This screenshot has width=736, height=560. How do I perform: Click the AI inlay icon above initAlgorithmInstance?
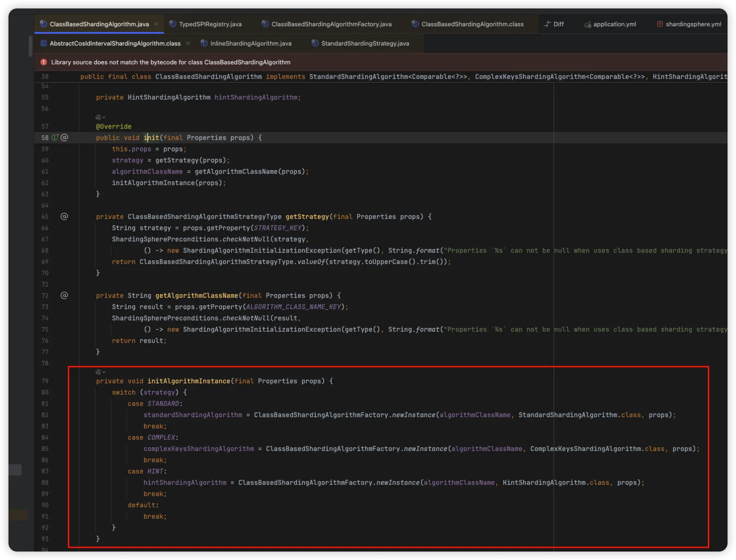coord(98,372)
